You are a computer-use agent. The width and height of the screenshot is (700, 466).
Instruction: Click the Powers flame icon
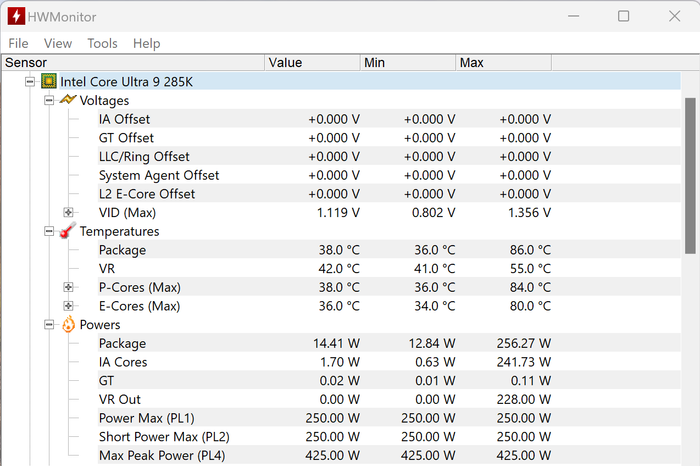click(x=68, y=325)
